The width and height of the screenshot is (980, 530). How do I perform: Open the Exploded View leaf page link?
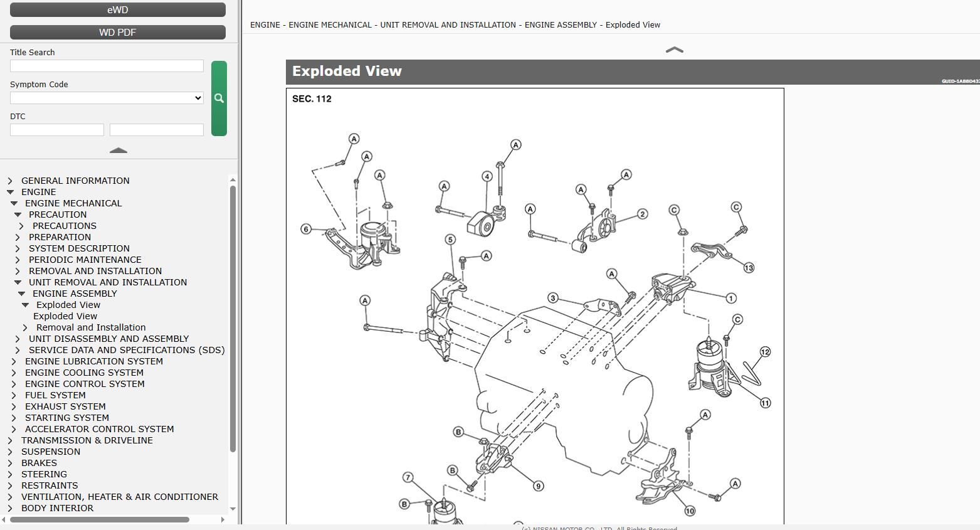[x=65, y=316]
